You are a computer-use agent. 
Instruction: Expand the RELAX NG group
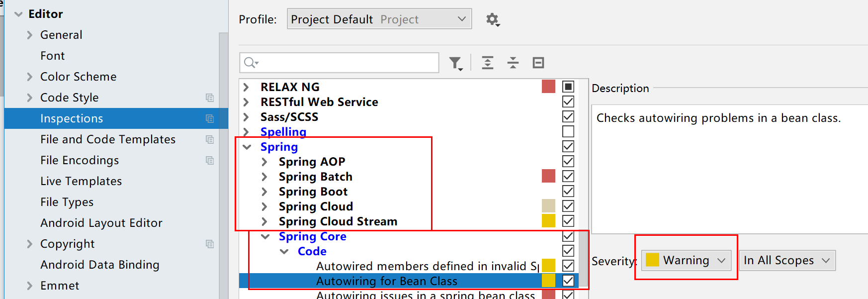pos(246,87)
